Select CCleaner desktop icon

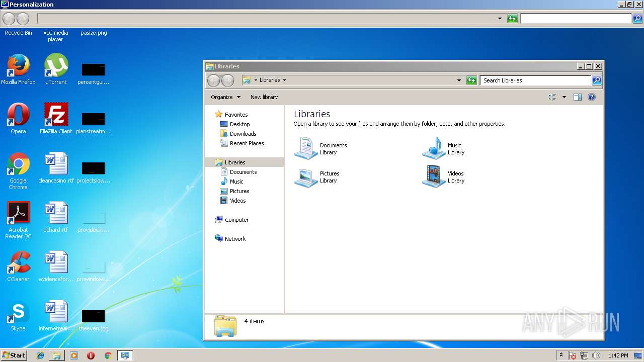18,266
